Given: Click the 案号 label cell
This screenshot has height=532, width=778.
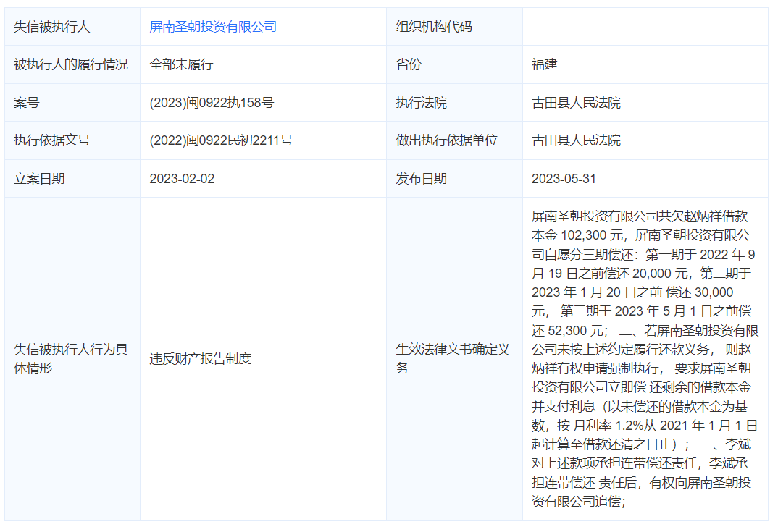Looking at the screenshot, I should (x=27, y=103).
